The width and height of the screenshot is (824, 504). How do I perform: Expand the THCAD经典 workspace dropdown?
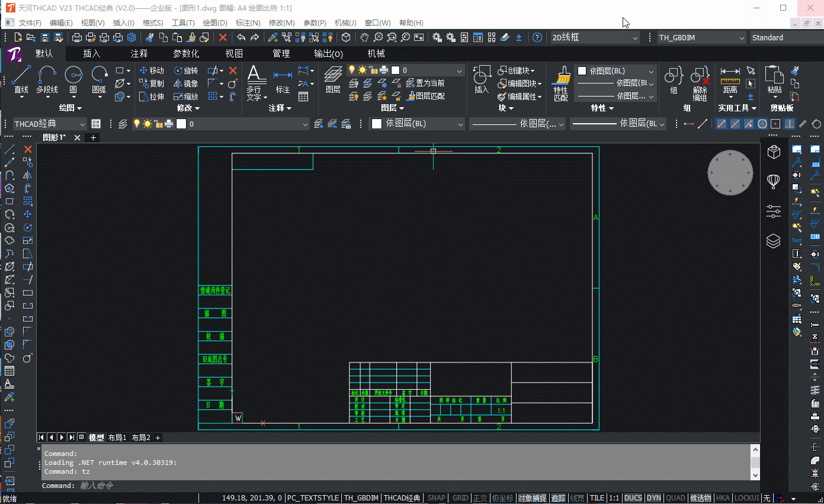pyautogui.click(x=50, y=124)
